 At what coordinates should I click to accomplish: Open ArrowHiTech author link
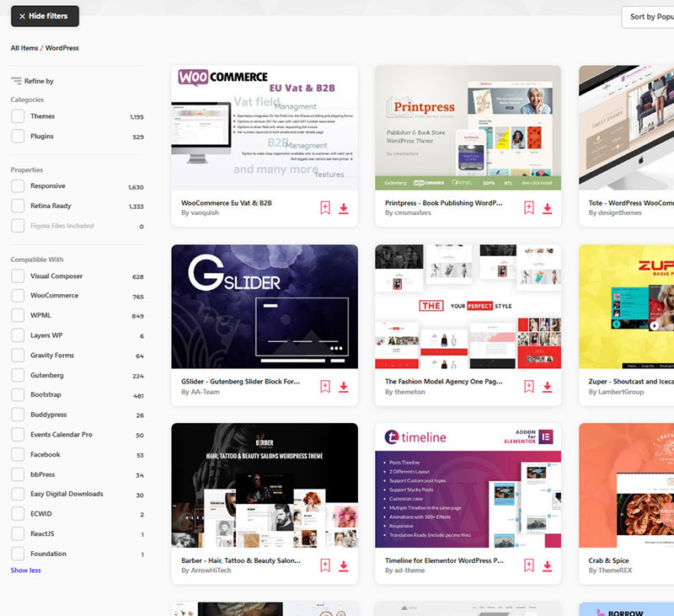click(x=211, y=570)
